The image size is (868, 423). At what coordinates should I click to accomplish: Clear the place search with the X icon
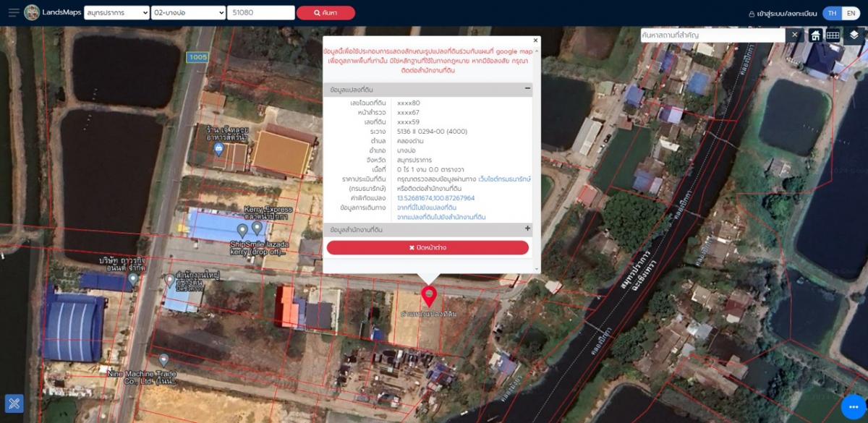point(794,34)
